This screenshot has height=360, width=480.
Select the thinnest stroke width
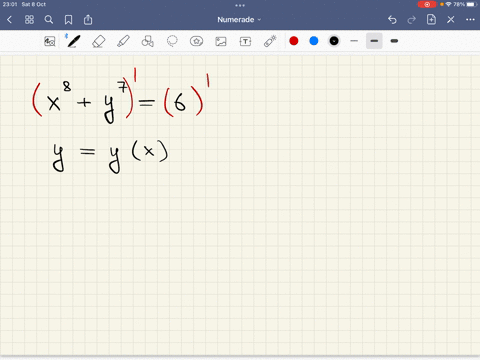tap(354, 41)
